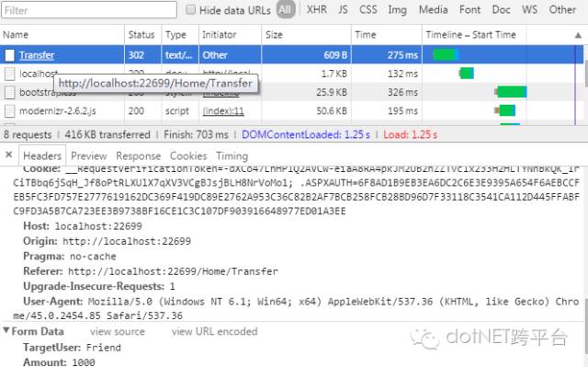The height and width of the screenshot is (367, 588).
Task: Filter requests by Other type
Action: [x=562, y=10]
